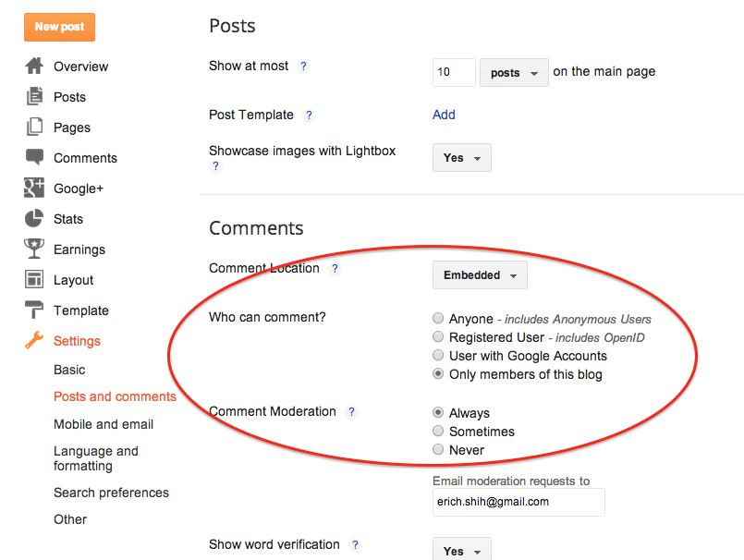
Task: Click the New post button
Action: point(59,27)
